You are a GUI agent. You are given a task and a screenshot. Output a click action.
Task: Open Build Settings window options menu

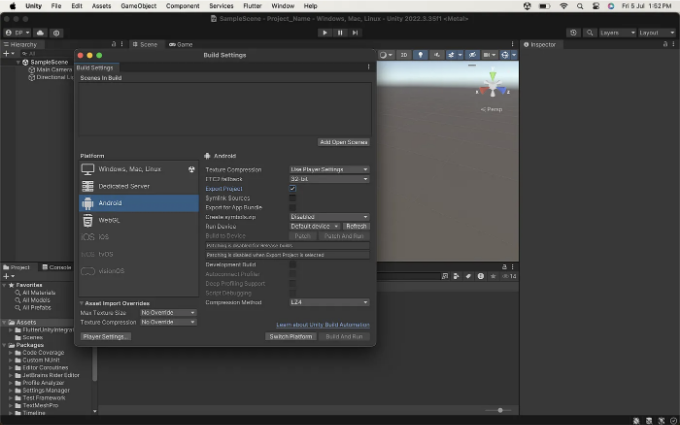click(369, 67)
